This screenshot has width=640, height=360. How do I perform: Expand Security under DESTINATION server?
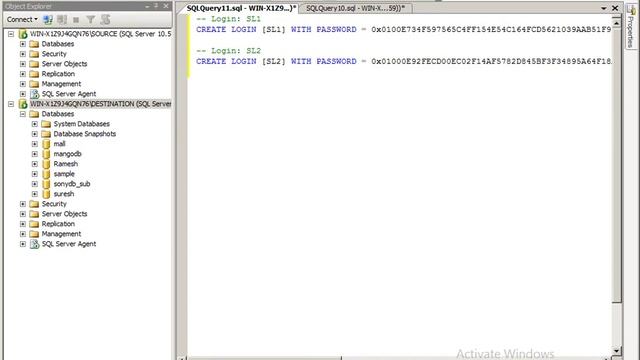point(23,204)
